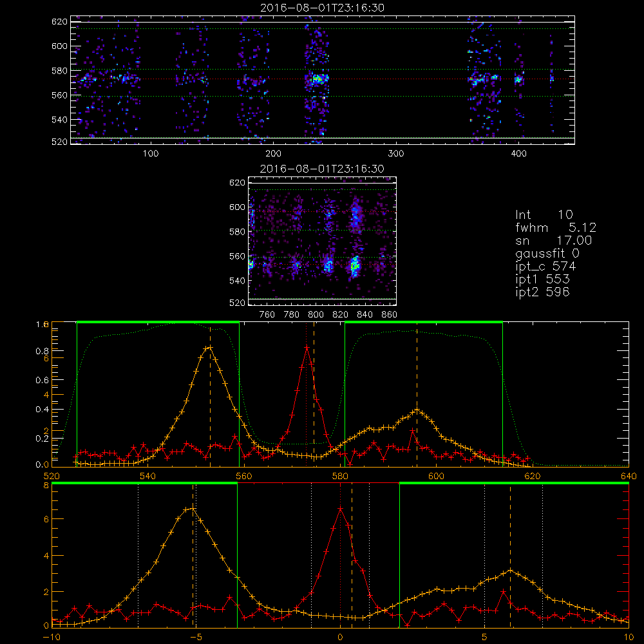This screenshot has height=644, width=644.
Task: Click x-axis label '100' under the top spectrogram
Action: [151, 154]
